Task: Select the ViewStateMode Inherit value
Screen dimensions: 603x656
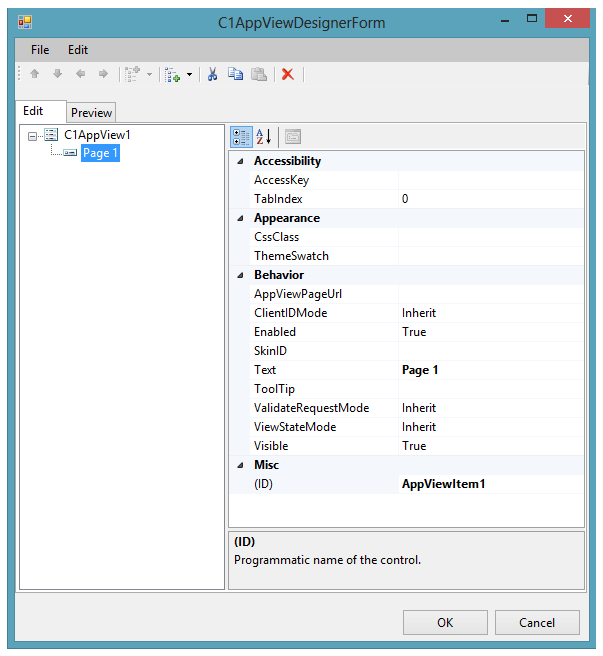Action: 491,427
